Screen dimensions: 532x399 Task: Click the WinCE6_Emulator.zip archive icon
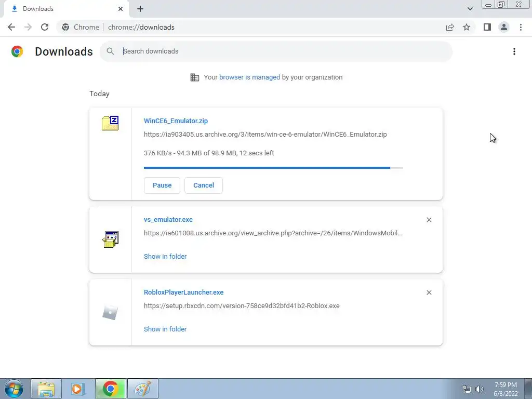pos(110,123)
